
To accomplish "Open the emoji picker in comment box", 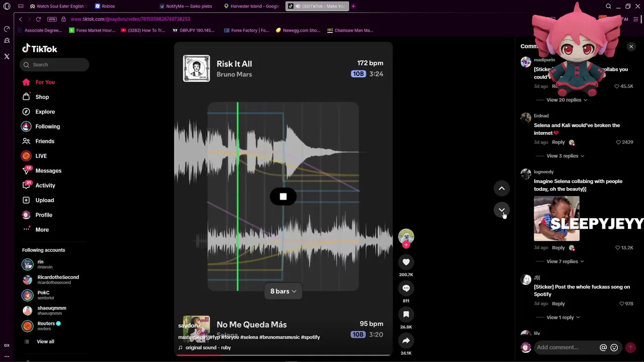I will click(x=614, y=347).
